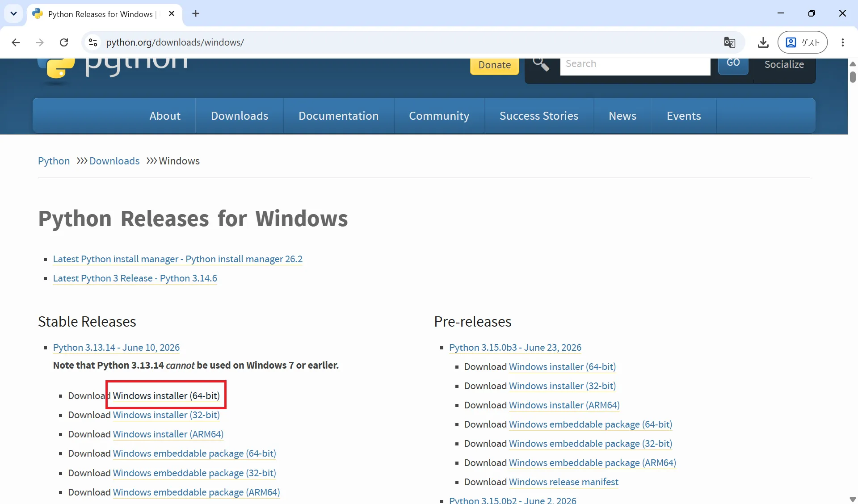
Task: Open Latest Python install manager 26.2 link
Action: pos(178,259)
